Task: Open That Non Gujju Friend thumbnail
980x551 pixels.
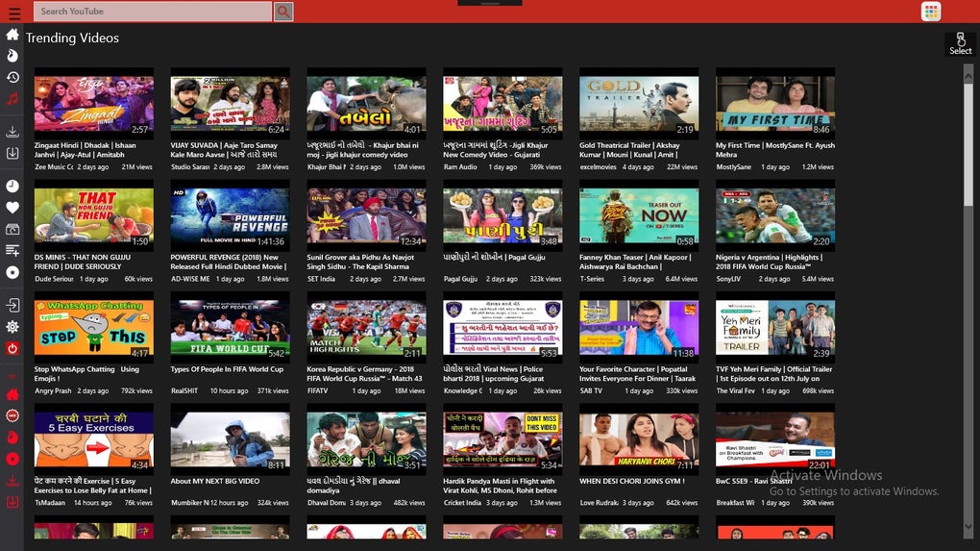Action: 94,215
